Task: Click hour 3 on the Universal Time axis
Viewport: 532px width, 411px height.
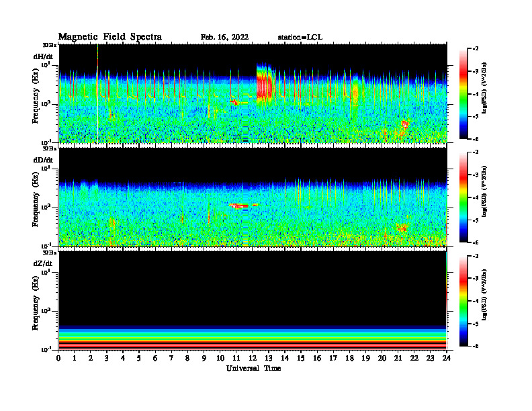Action: pyautogui.click(x=107, y=358)
